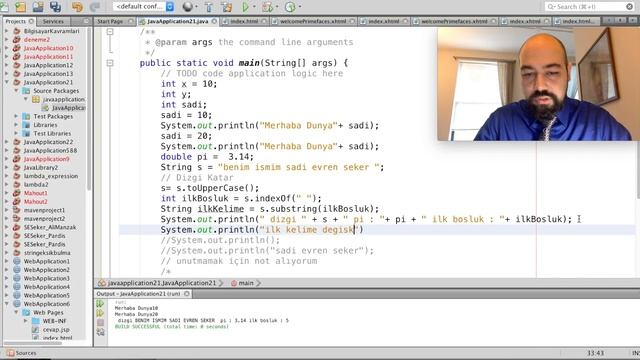Screen dimensions: 640x360
Task: Select the JavaApplication10 project
Action: tap(49, 48)
